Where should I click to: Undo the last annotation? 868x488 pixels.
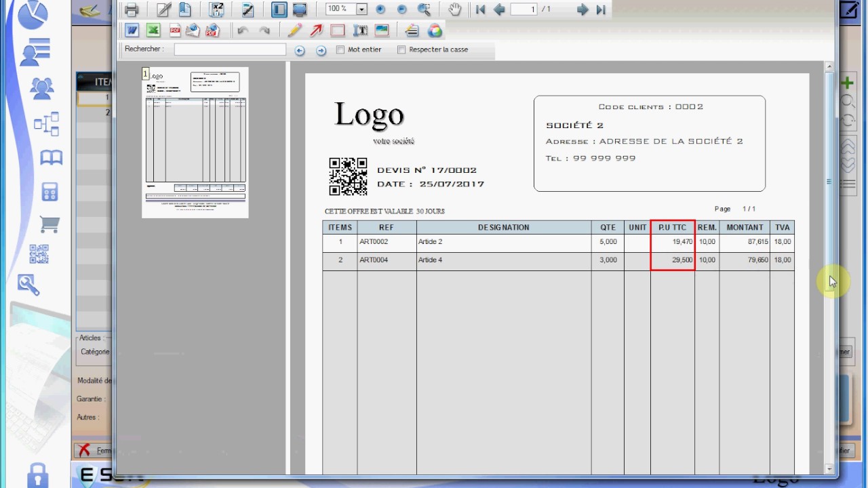point(243,30)
